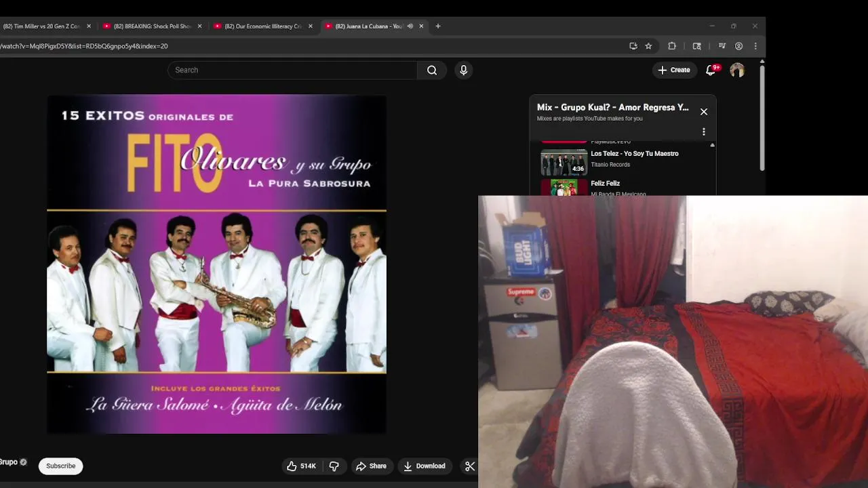Screen dimensions: 868x488
Task: Install app icon in address bar
Action: point(633,46)
